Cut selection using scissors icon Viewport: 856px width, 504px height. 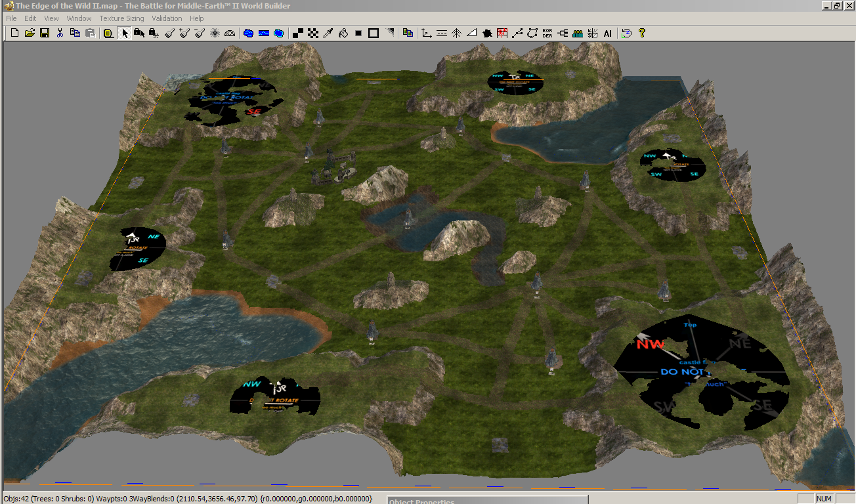point(60,33)
